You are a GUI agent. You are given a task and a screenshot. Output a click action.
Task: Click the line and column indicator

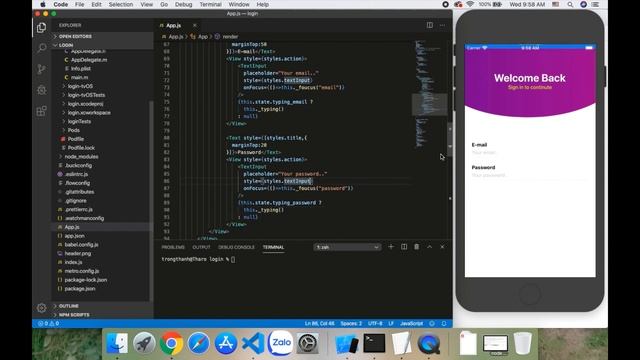pyautogui.click(x=319, y=323)
